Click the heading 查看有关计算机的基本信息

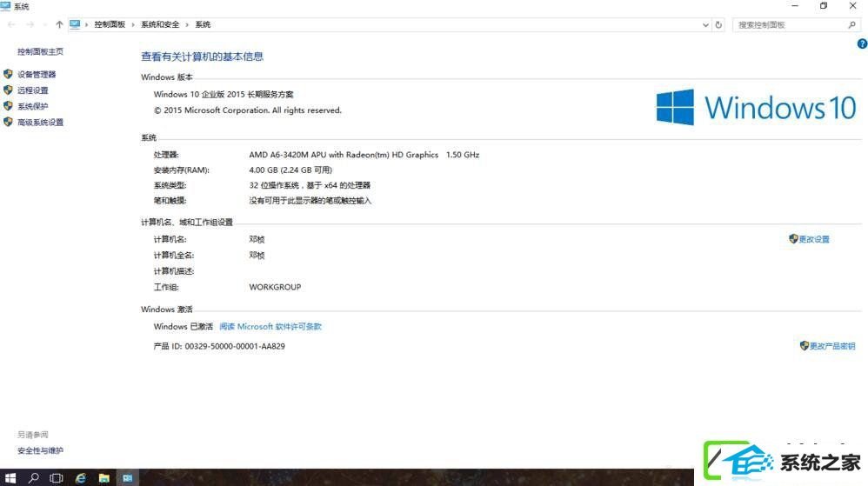click(202, 57)
